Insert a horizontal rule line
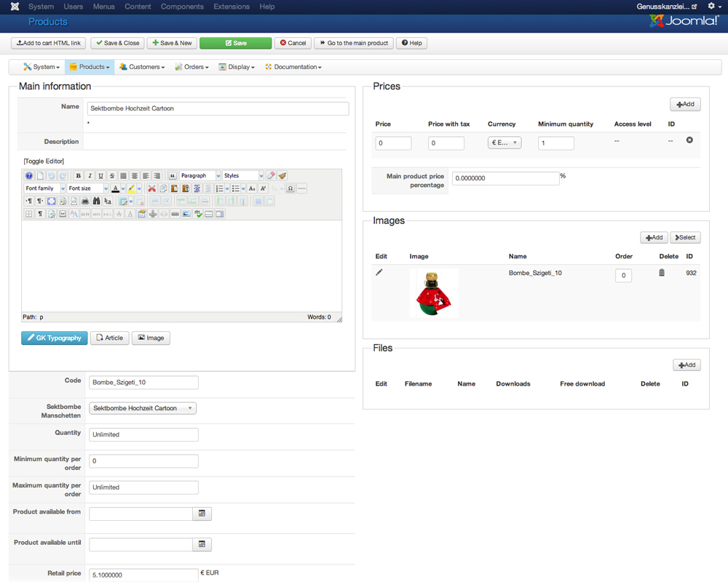This screenshot has height=582, width=728. pos(302,188)
